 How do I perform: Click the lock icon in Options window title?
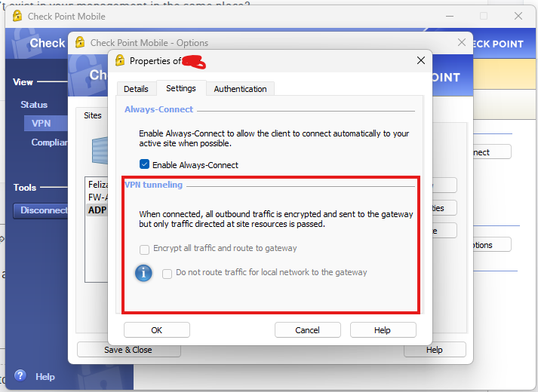coord(80,42)
